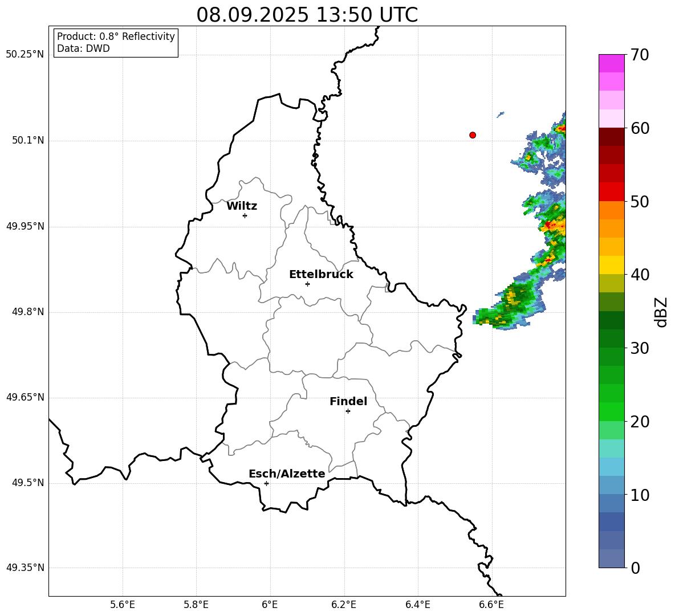
Task: Click the Product: 0.8° Reflectivity text
Action: [x=116, y=36]
